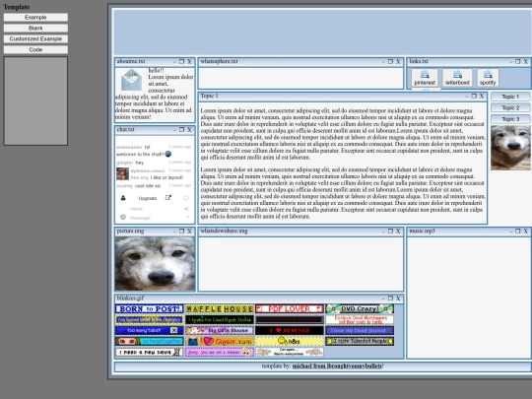Open michael from ibroughtyoumybullets link
This screenshot has width=532, height=399.
pos(337,366)
